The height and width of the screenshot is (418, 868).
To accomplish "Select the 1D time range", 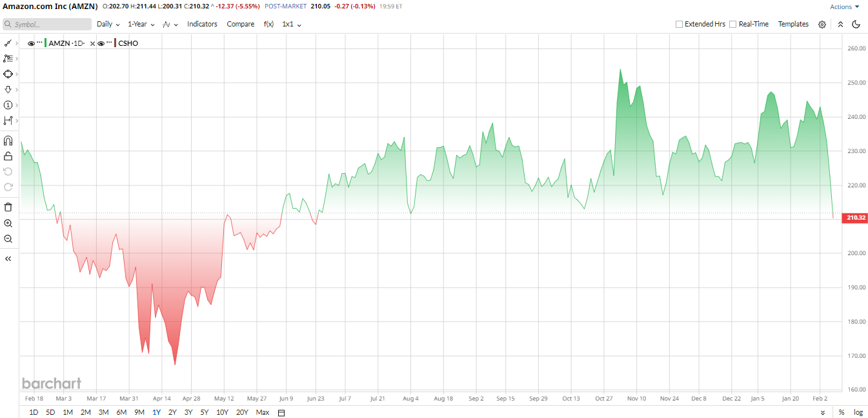I will coord(34,412).
